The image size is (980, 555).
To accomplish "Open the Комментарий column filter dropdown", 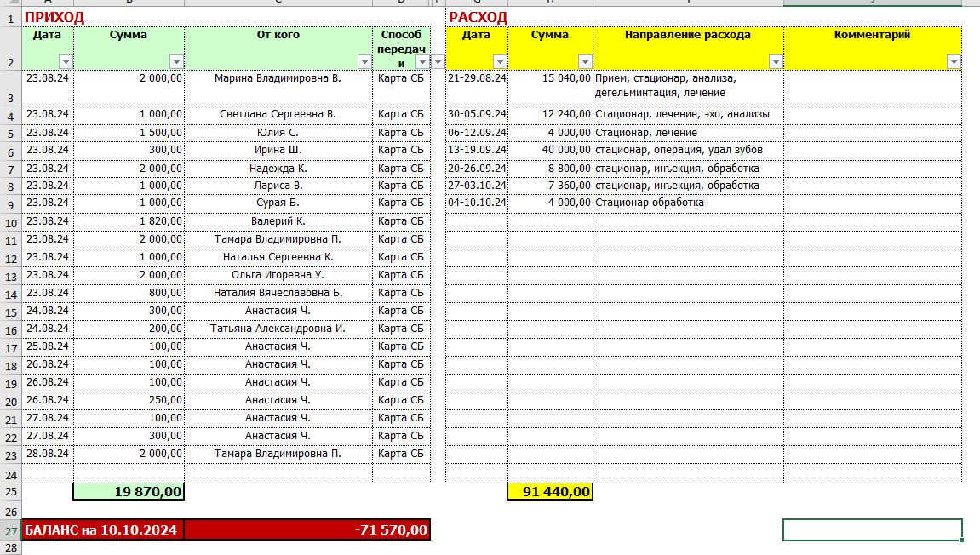I will 954,62.
